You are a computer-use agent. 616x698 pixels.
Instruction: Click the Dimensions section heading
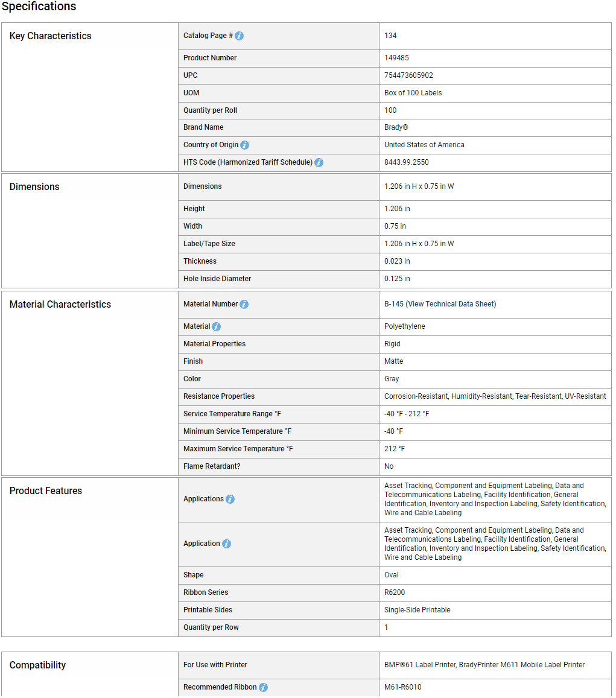[34, 186]
